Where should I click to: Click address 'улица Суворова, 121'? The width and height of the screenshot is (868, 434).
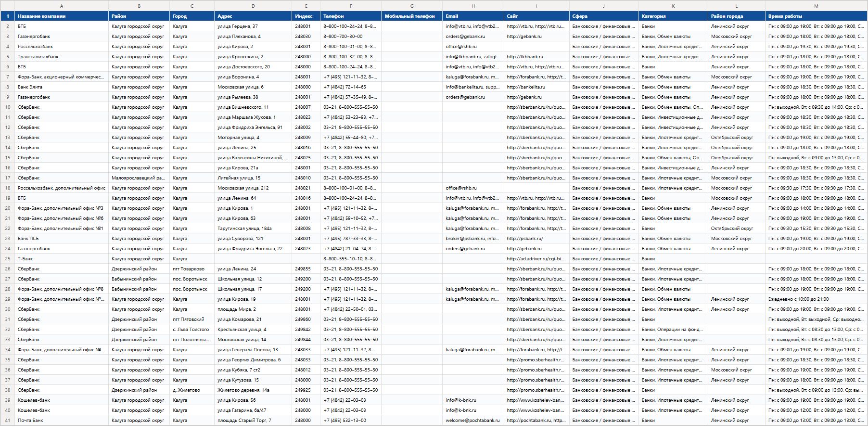253,239
